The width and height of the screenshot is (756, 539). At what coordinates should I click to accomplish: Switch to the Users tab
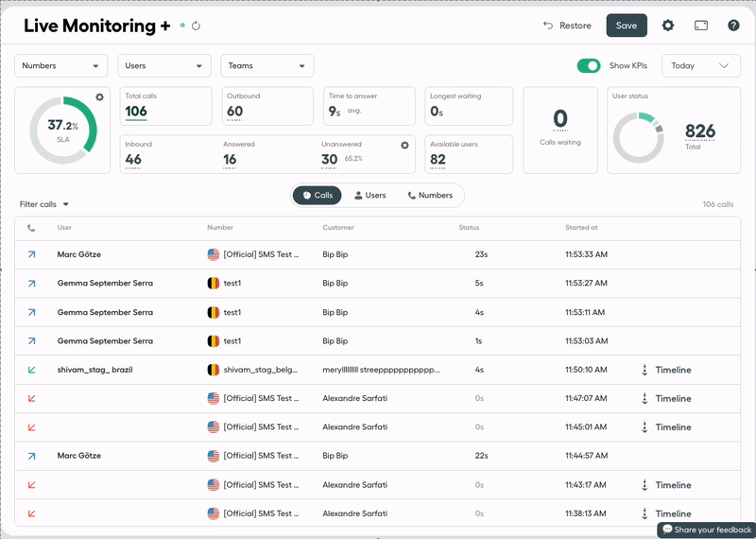[x=369, y=195]
